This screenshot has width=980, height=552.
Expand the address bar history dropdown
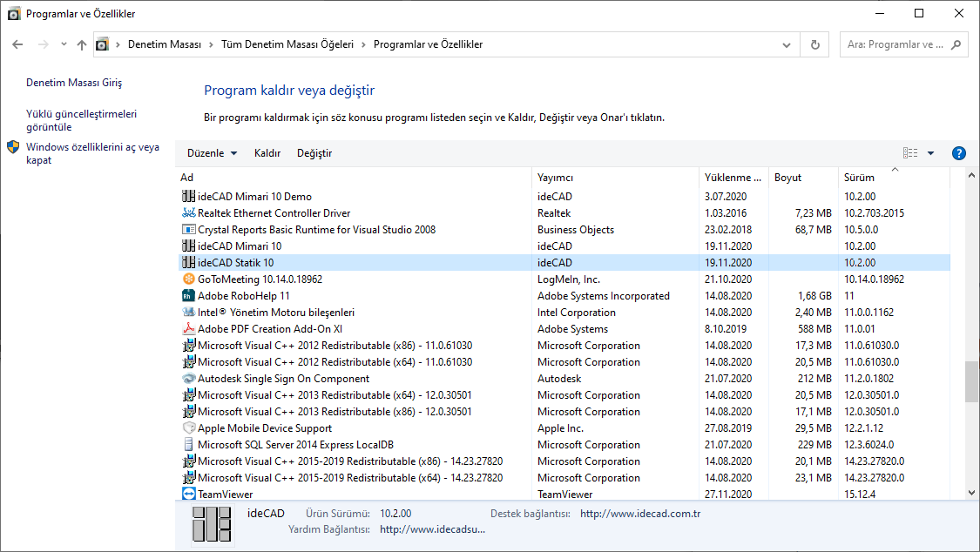coord(787,44)
